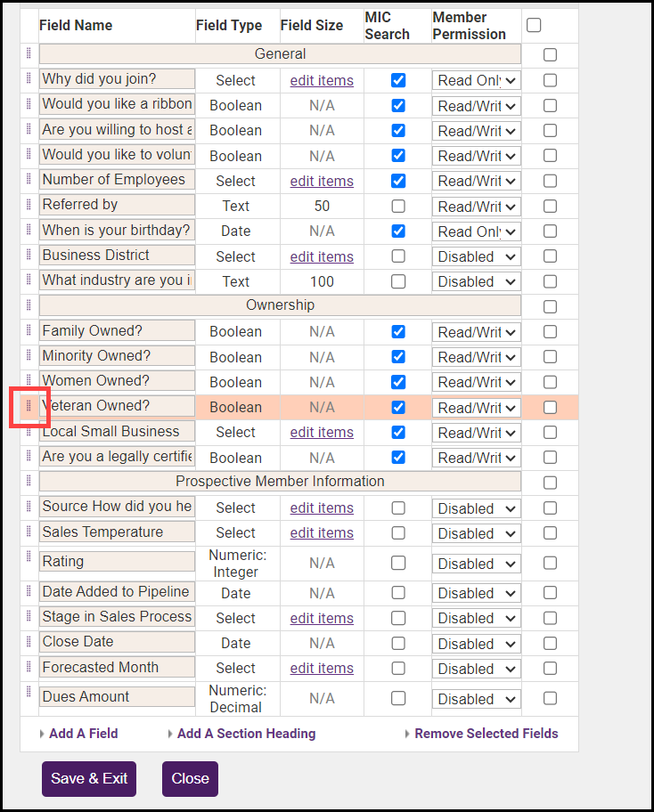
Task: Tick the select-all checkbox in header
Action: pyautogui.click(x=534, y=25)
